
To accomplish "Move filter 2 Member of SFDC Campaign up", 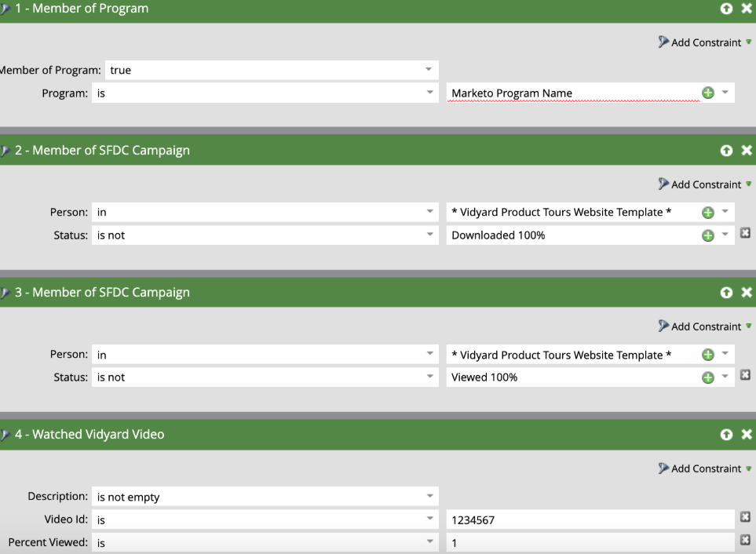I will click(726, 151).
